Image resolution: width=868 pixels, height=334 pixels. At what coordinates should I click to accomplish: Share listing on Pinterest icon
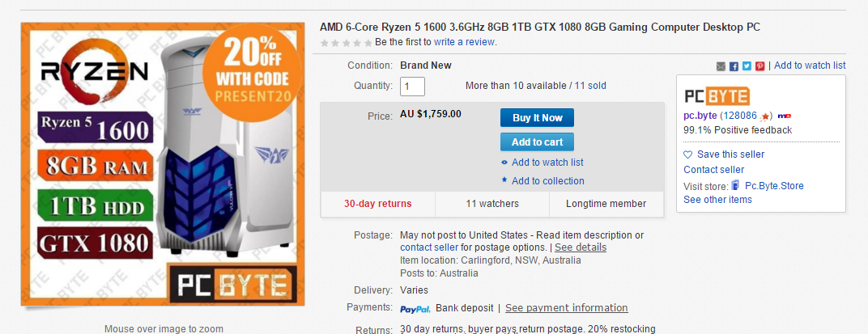click(x=760, y=66)
